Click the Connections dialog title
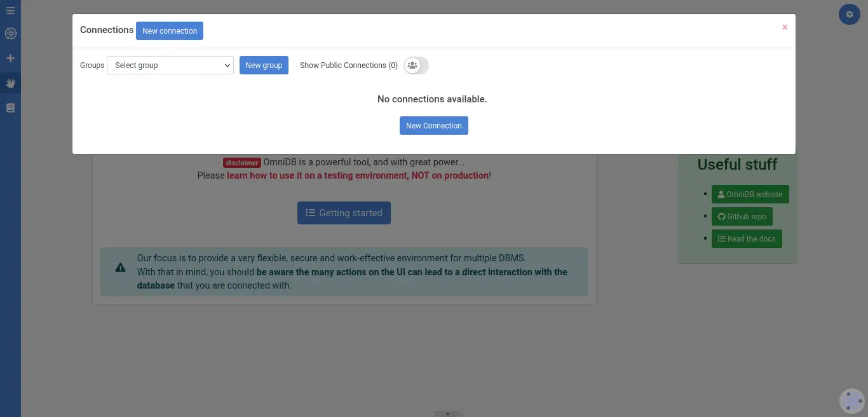This screenshot has width=868, height=417. click(x=107, y=30)
